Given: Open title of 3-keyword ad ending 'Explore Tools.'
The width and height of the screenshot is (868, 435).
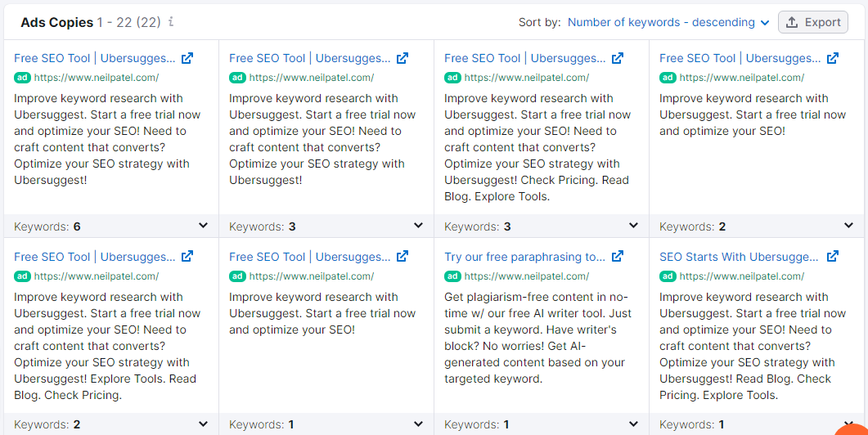Looking at the screenshot, I should (x=524, y=58).
